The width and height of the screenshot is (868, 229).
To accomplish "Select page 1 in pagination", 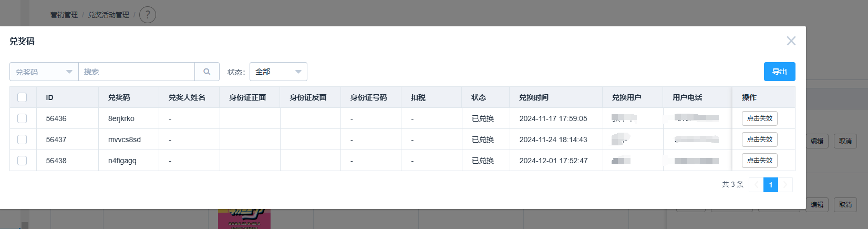I will click(x=771, y=185).
